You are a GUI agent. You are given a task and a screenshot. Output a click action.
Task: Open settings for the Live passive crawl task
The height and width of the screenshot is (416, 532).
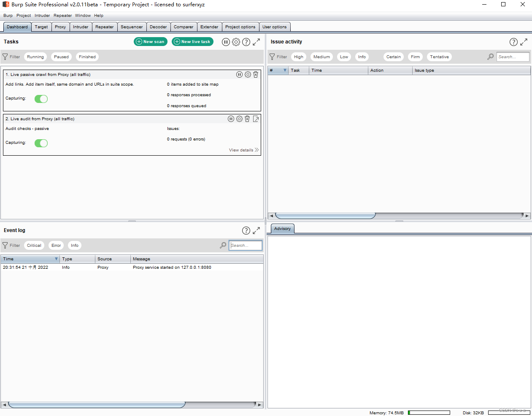[248, 75]
